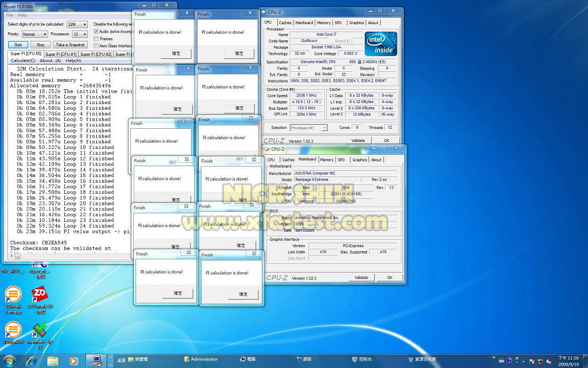Switch to the Caches tab in CPU-Z
The width and height of the screenshot is (588, 368).
click(285, 23)
